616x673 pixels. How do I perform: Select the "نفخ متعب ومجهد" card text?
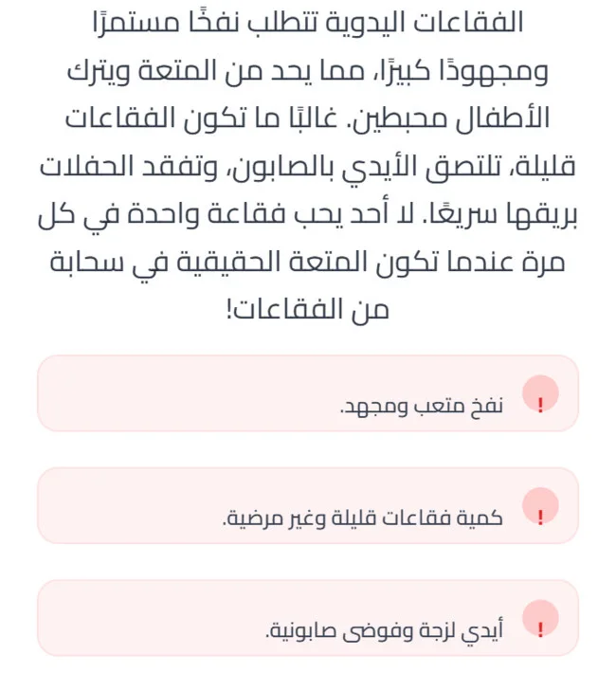coord(421,407)
